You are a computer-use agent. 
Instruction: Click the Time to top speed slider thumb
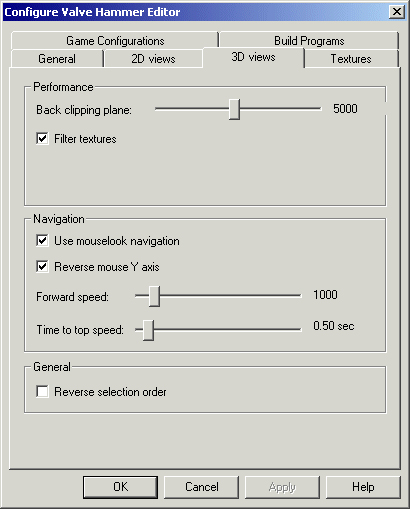(148, 330)
